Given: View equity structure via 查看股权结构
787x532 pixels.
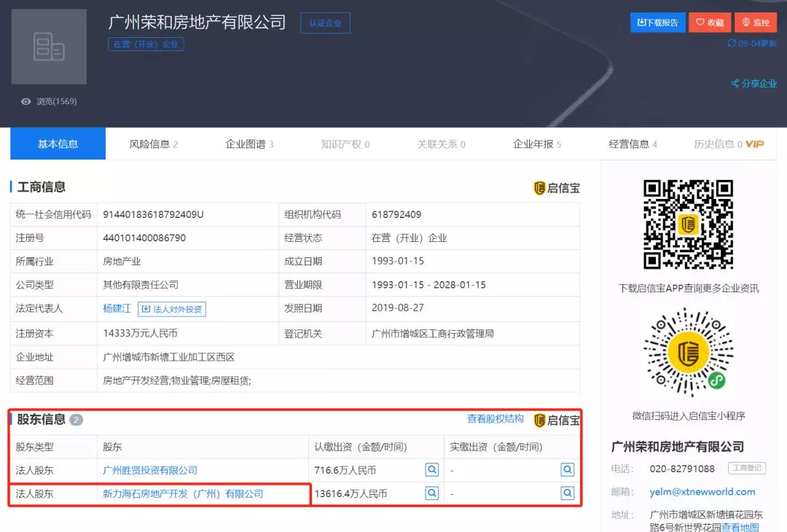Looking at the screenshot, I should (x=495, y=419).
